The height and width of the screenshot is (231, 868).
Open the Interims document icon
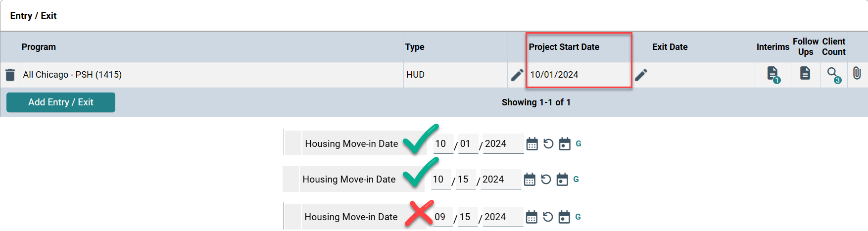pos(772,74)
